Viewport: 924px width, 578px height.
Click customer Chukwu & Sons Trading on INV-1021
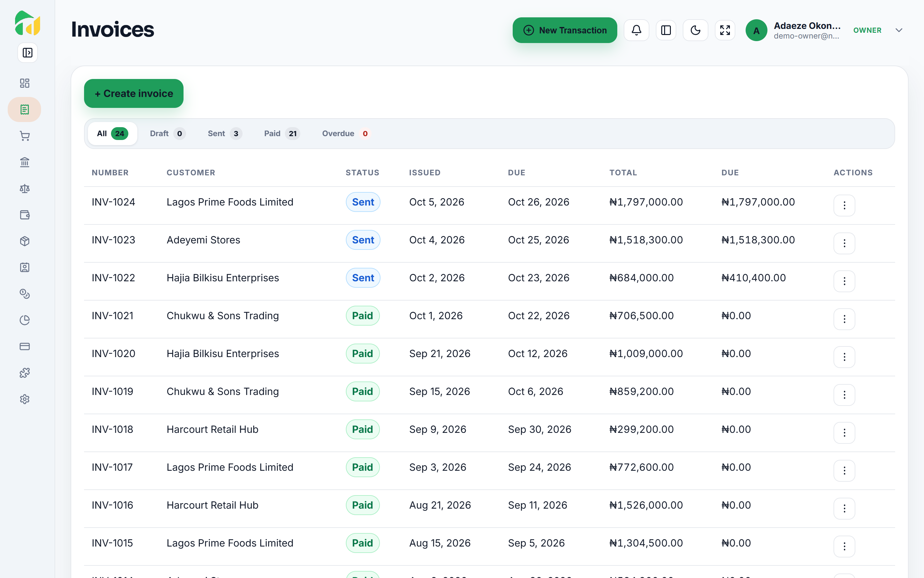pyautogui.click(x=223, y=316)
